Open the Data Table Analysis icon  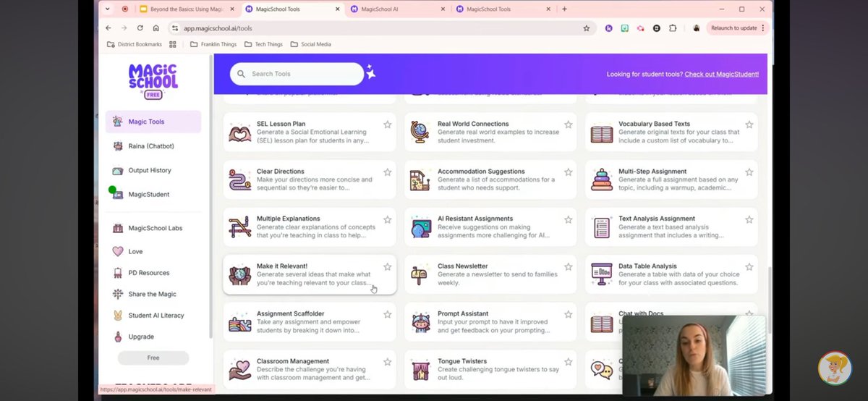[x=602, y=275]
